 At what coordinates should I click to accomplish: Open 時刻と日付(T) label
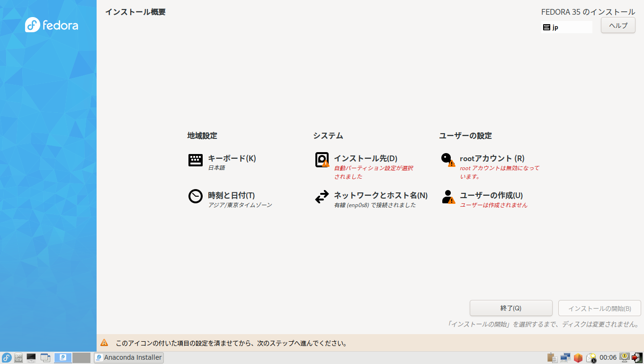point(232,195)
